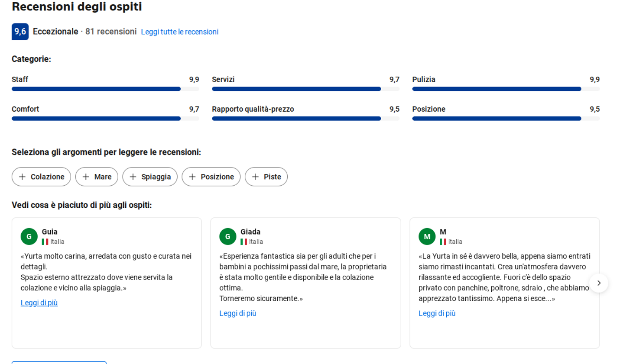The image size is (620, 364).
Task: Click the 81 recensioni text
Action: click(x=111, y=32)
